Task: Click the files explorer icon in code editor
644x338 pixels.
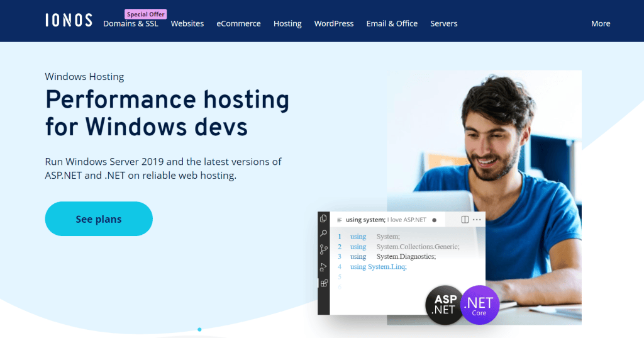Action: 324,219
